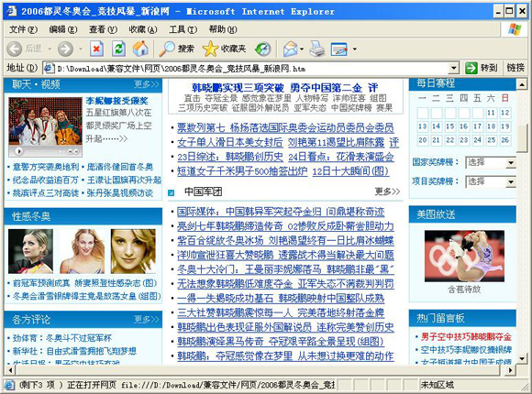
Task: Open 冬奥十大冷门 news link
Action: 285,269
